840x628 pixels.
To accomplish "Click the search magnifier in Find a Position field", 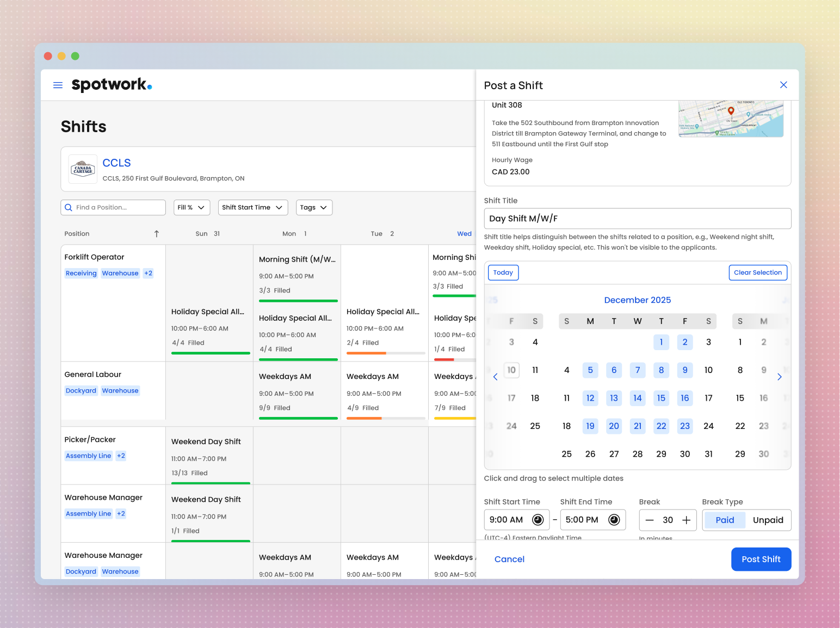I will click(x=68, y=207).
